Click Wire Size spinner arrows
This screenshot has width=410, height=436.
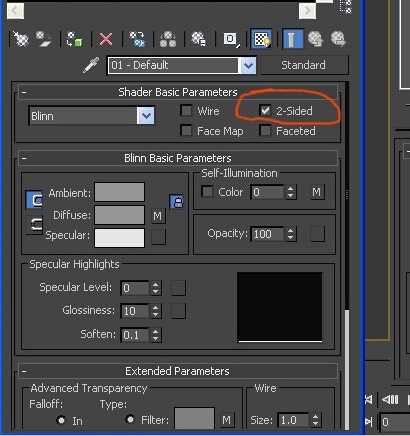[315, 420]
